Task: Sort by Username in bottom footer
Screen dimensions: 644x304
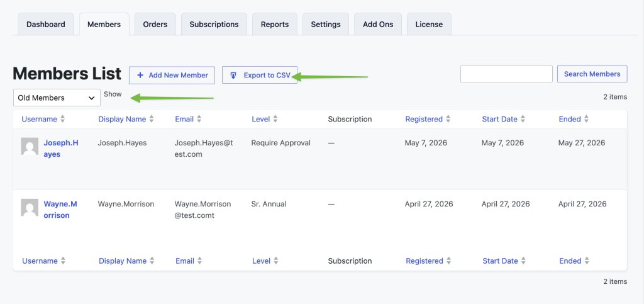Action: (x=40, y=261)
